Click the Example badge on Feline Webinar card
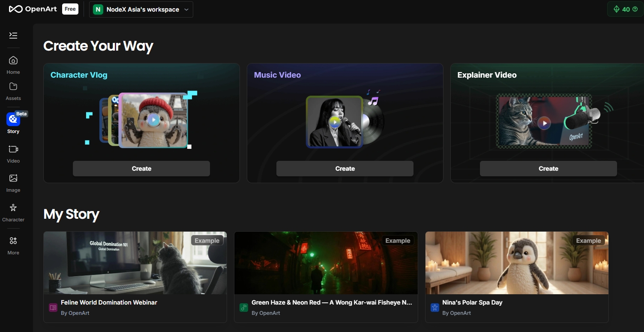644x332 pixels. [207, 241]
